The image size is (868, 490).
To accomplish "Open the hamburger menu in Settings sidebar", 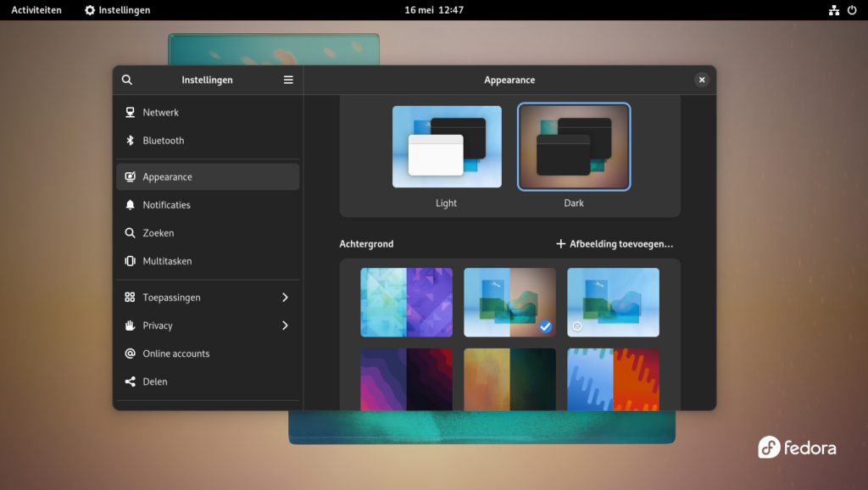I will pos(288,79).
